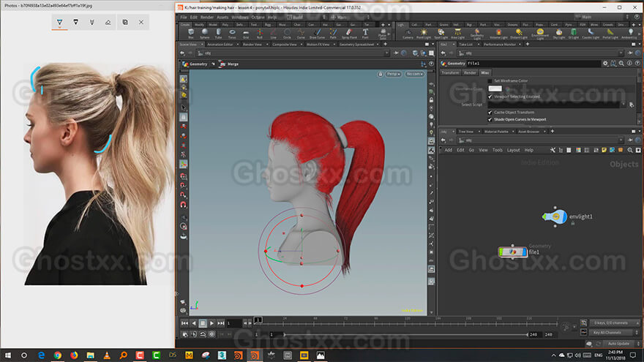Select the Draw Curve shelf tool
The image size is (644, 362).
[x=317, y=34]
